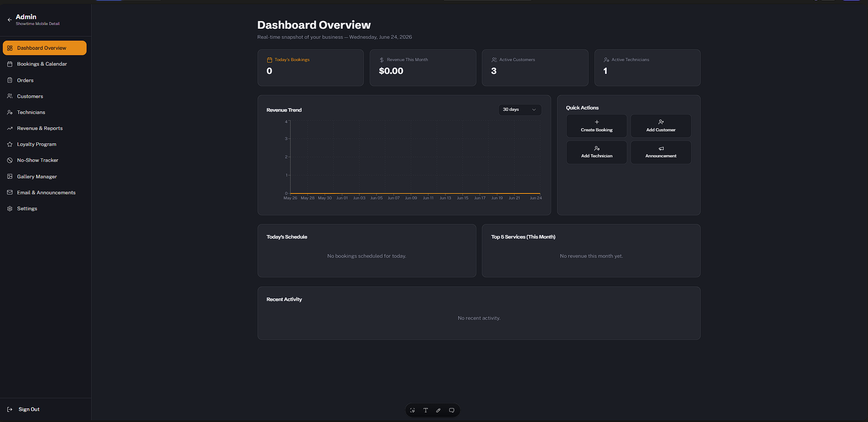
Task: Click the Active Technicians count 1
Action: pos(605,71)
